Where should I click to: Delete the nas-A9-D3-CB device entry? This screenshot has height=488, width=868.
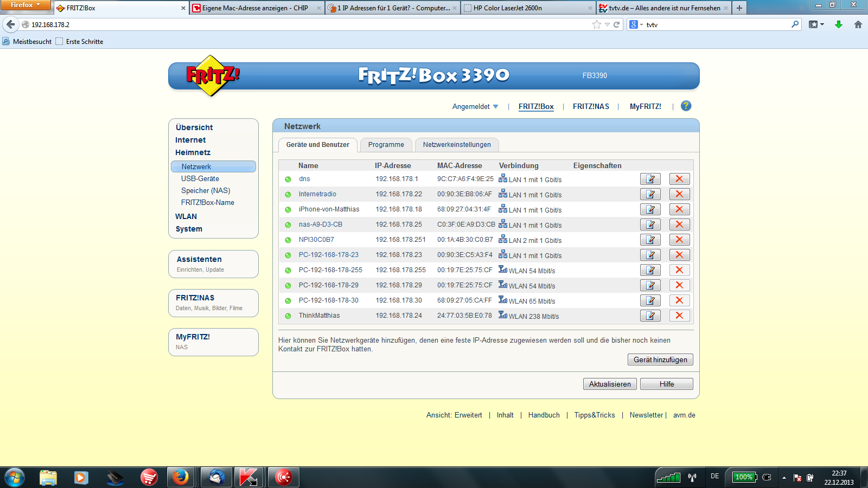pyautogui.click(x=679, y=224)
